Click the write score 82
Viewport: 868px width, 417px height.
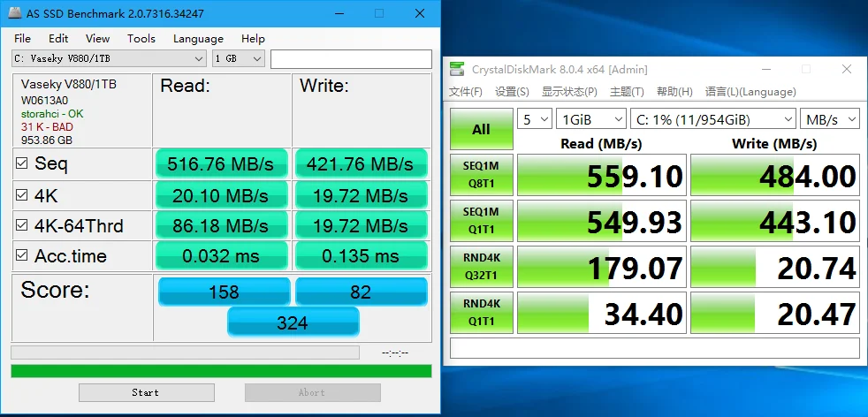[x=361, y=292]
